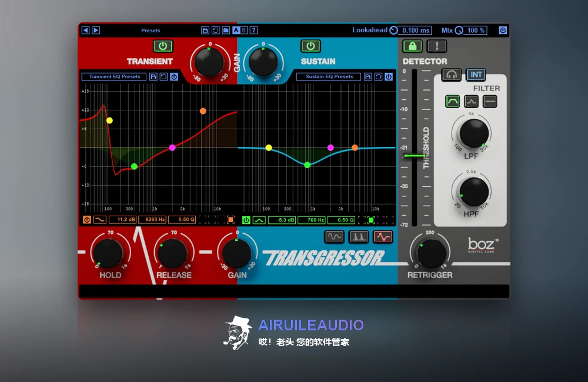Toggle the Transient section power button

[x=163, y=46]
